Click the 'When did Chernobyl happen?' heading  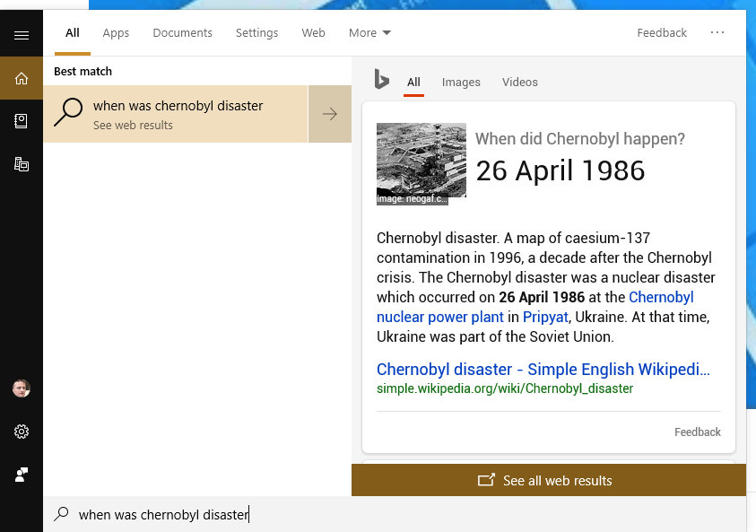click(x=580, y=139)
